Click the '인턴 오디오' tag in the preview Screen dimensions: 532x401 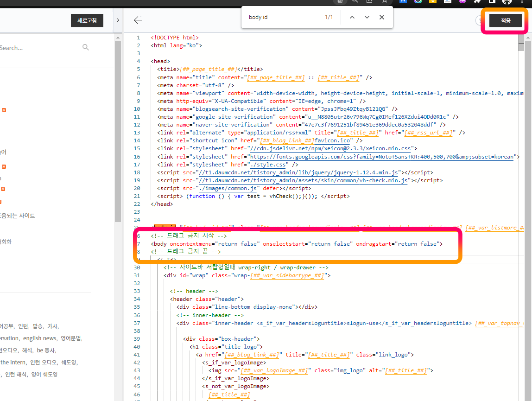tap(44, 363)
